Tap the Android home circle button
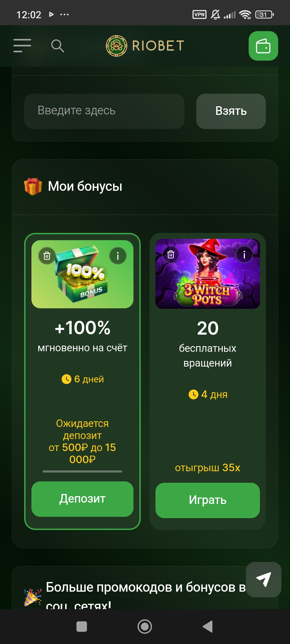 coord(145,627)
